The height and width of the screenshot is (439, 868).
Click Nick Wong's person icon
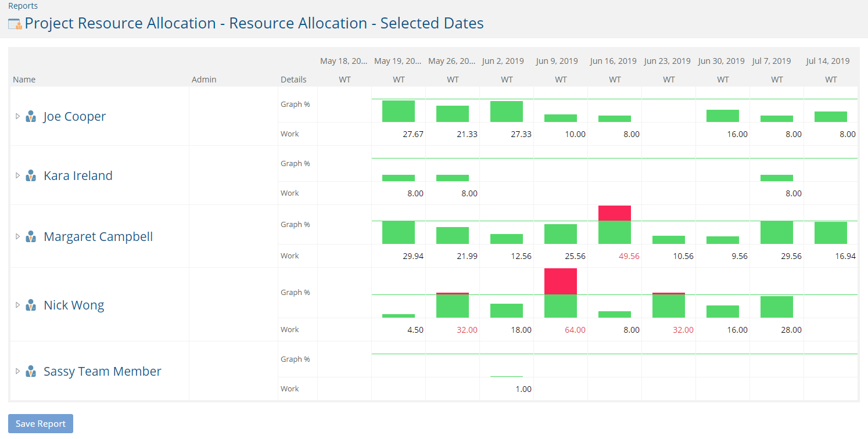(31, 305)
